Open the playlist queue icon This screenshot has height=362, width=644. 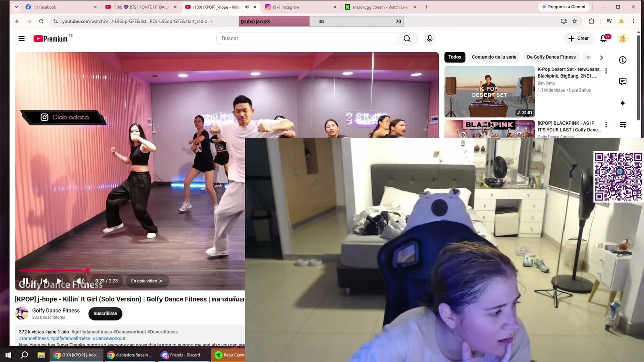(623, 125)
